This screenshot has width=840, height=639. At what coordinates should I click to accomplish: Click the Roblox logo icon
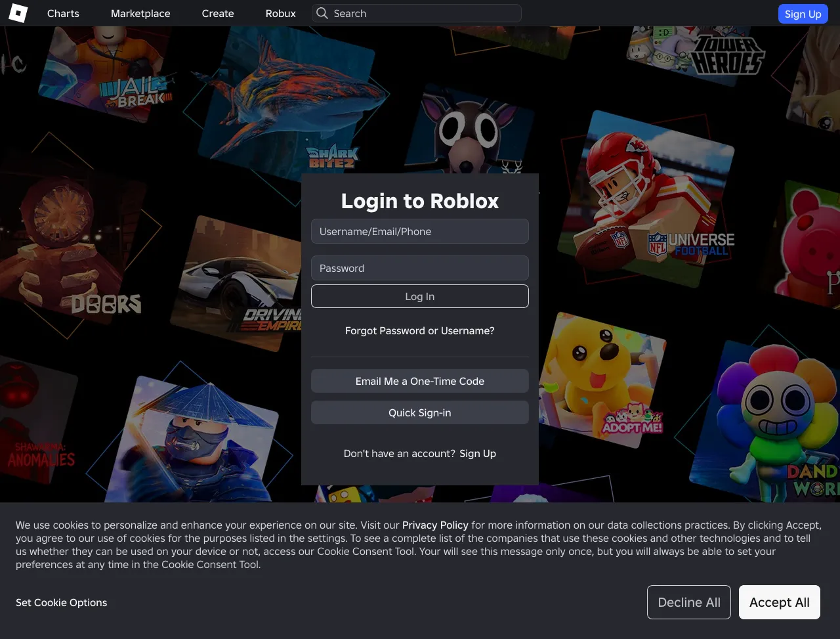click(x=18, y=13)
